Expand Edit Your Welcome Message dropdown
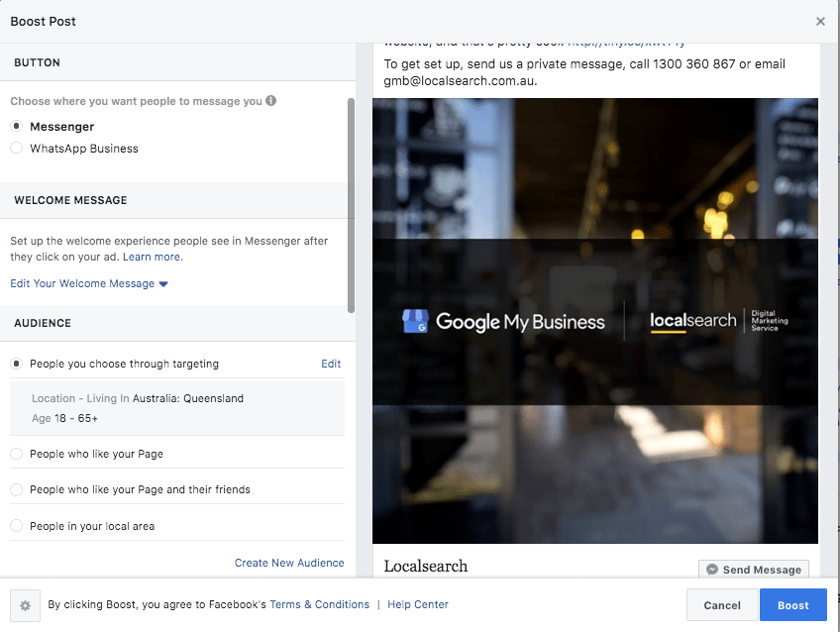Image resolution: width=840 pixels, height=632 pixels. pyautogui.click(x=89, y=283)
